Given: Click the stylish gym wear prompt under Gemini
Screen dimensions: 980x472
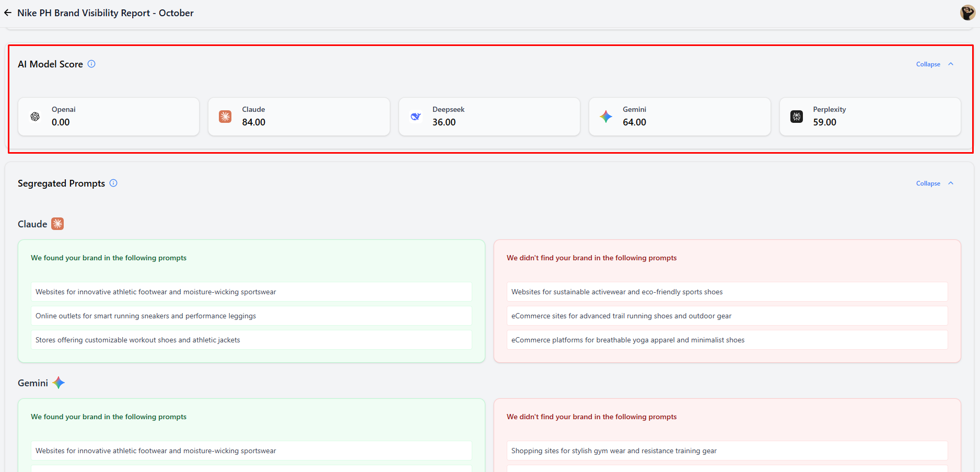Looking at the screenshot, I should click(727, 451).
